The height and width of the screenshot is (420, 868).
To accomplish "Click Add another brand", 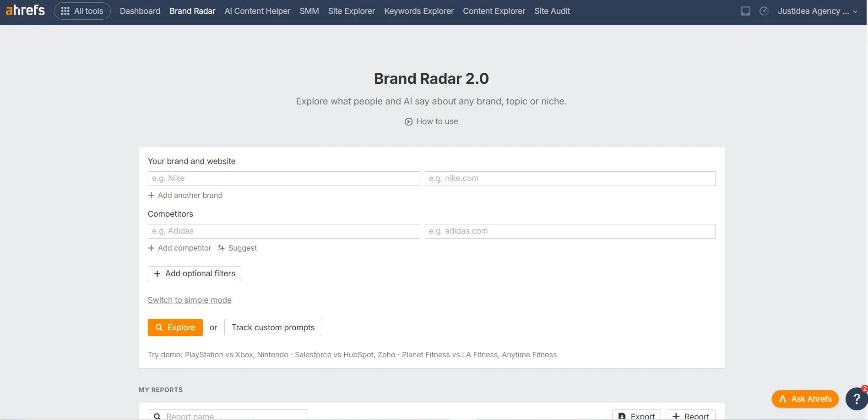I will 185,196.
